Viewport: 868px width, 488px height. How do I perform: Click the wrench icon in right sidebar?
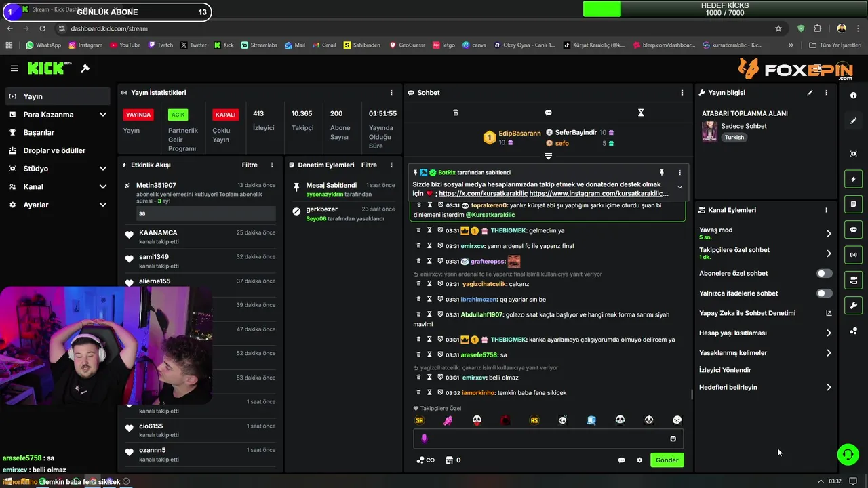pyautogui.click(x=853, y=305)
